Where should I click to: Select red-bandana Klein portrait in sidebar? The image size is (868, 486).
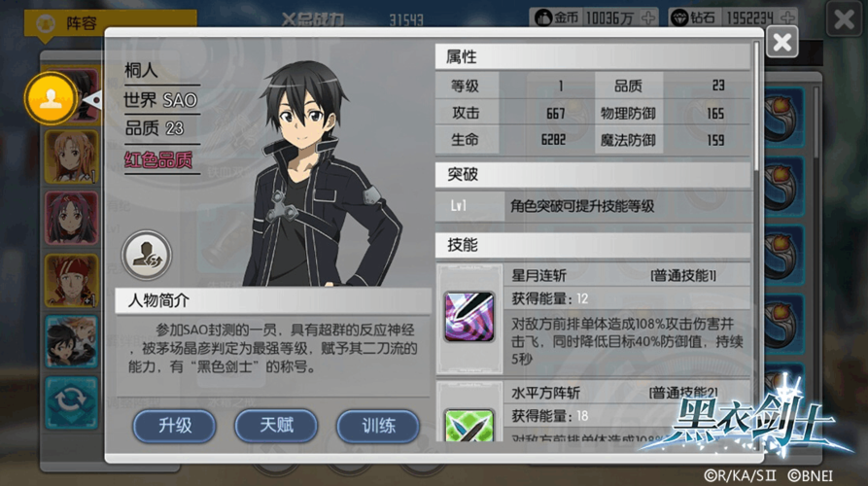[71, 281]
